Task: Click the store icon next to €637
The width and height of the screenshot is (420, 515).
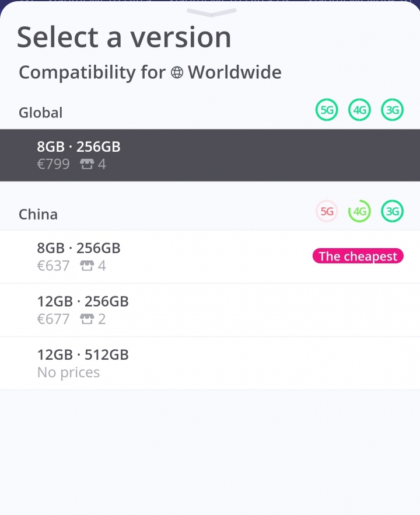Action: coord(87,265)
